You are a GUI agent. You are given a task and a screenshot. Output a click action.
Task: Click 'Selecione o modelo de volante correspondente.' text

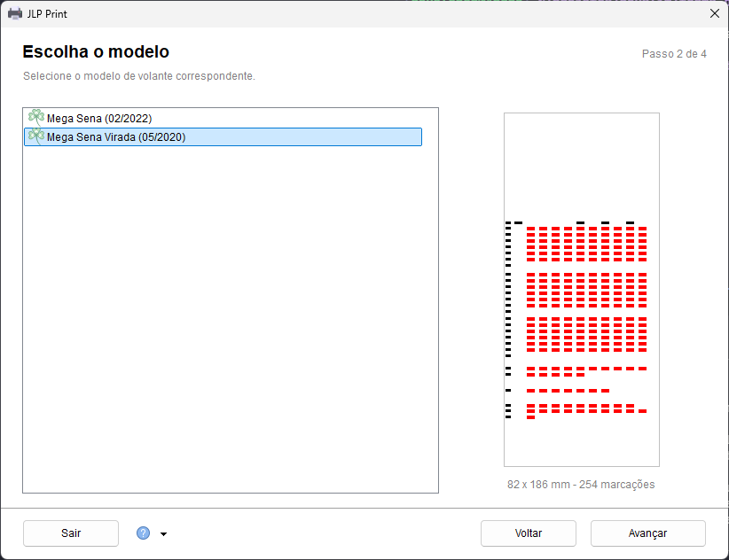click(x=139, y=75)
